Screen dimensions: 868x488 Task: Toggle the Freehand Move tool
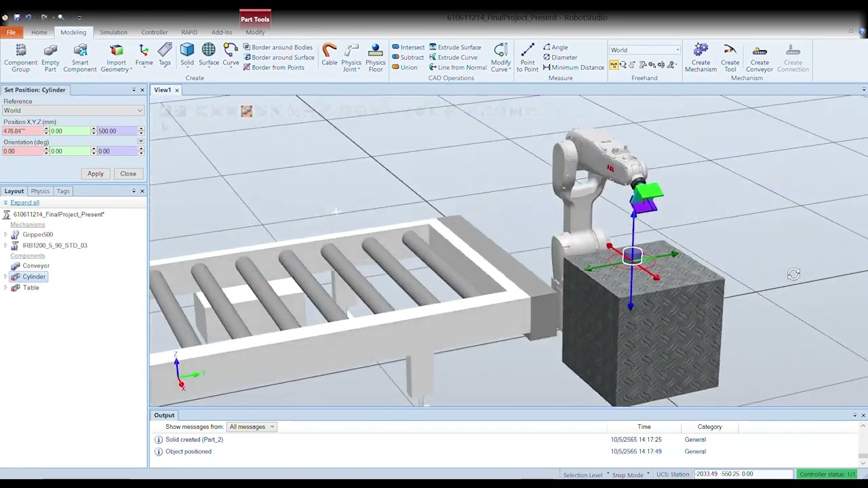[x=614, y=64]
